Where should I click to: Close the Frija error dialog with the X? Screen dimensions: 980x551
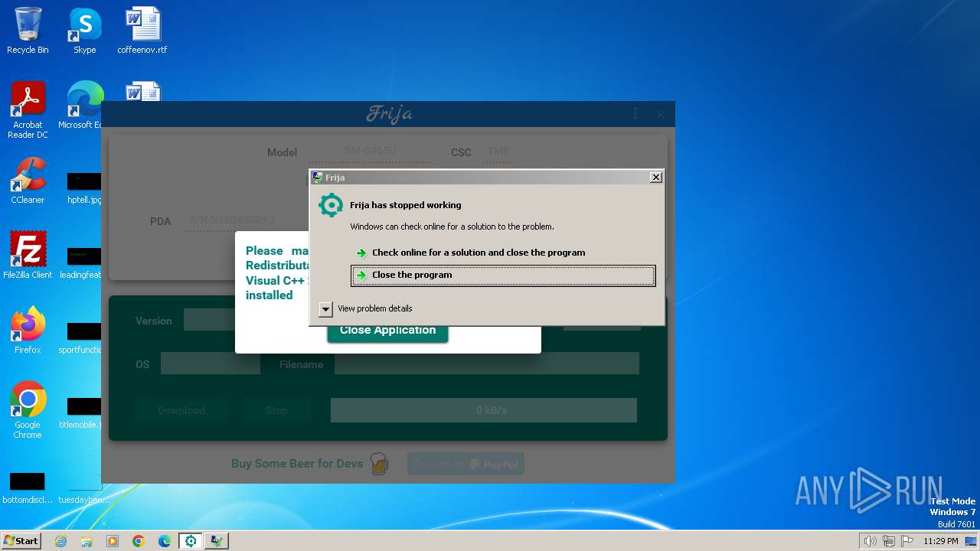(x=656, y=177)
